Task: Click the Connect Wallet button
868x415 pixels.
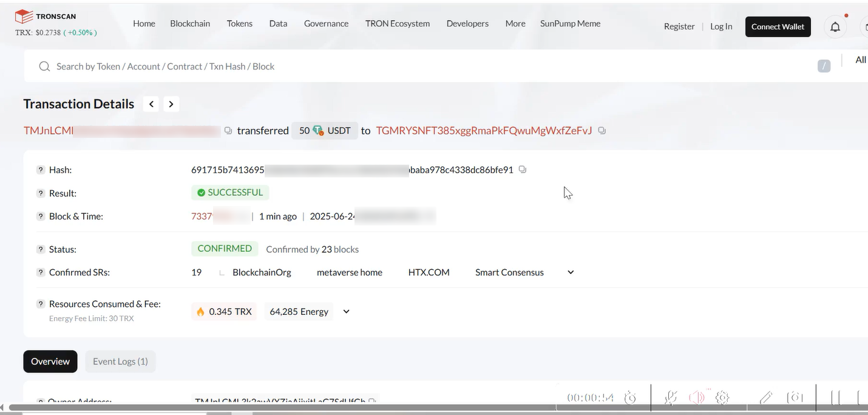Action: point(778,27)
